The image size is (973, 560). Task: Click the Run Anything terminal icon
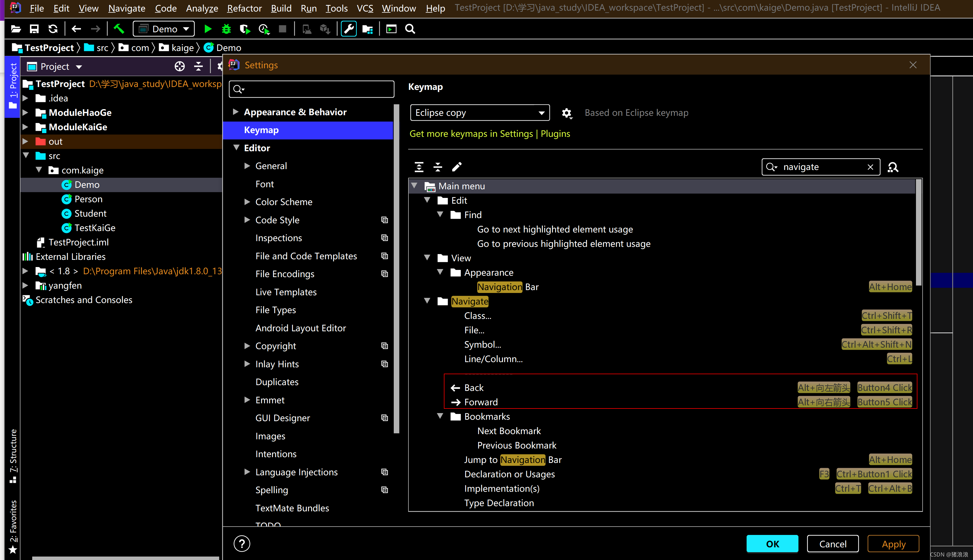pos(391,29)
